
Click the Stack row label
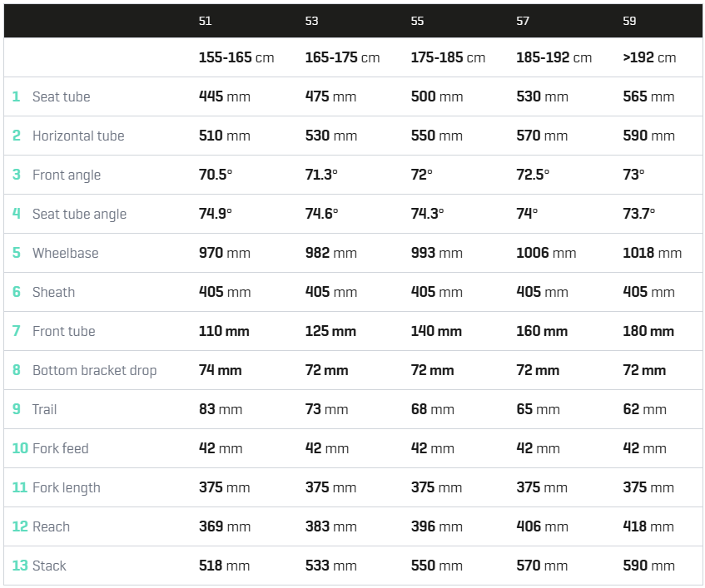[x=49, y=566]
